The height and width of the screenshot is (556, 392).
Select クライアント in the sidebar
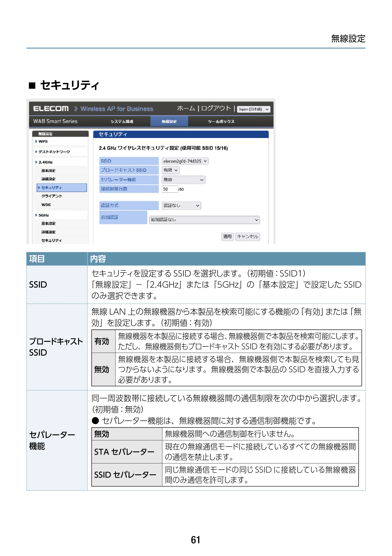(52, 196)
